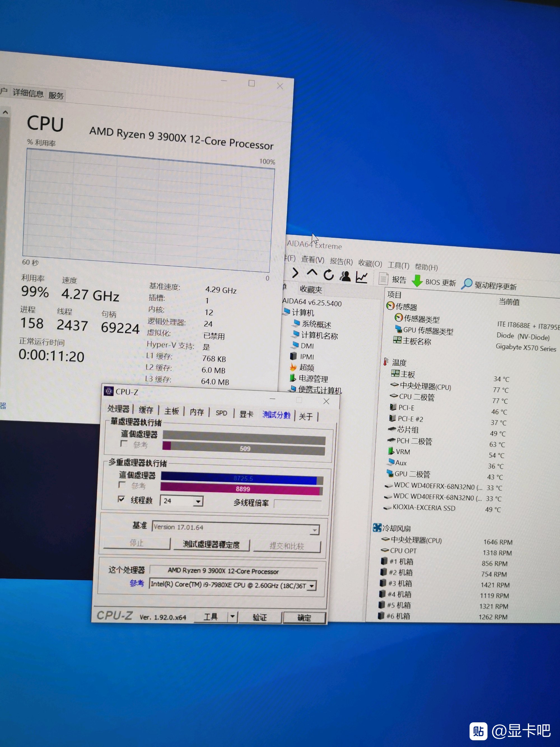Select IPMI item in AIDA64 tree
The image size is (560, 747).
tap(307, 357)
